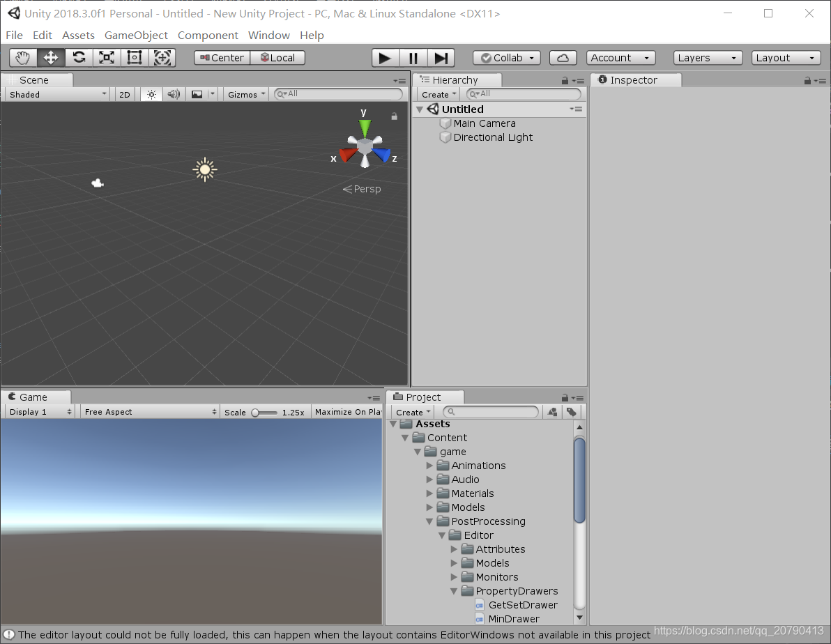The width and height of the screenshot is (831, 644).
Task: Click the red X axis cone
Action: click(x=348, y=155)
